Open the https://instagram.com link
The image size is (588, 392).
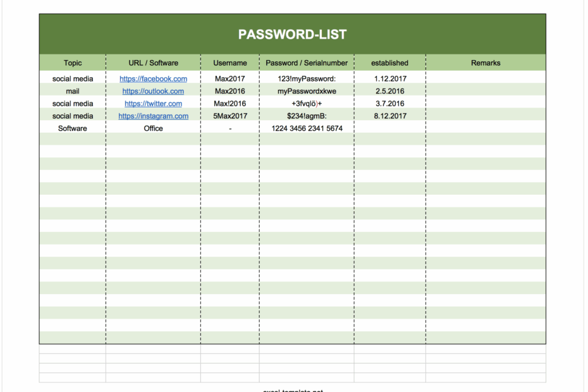pyautogui.click(x=154, y=116)
